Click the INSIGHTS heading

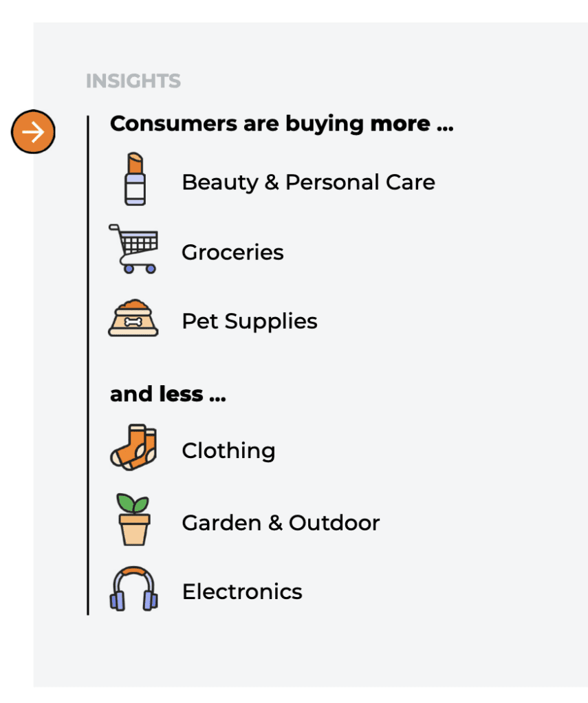[x=133, y=80]
